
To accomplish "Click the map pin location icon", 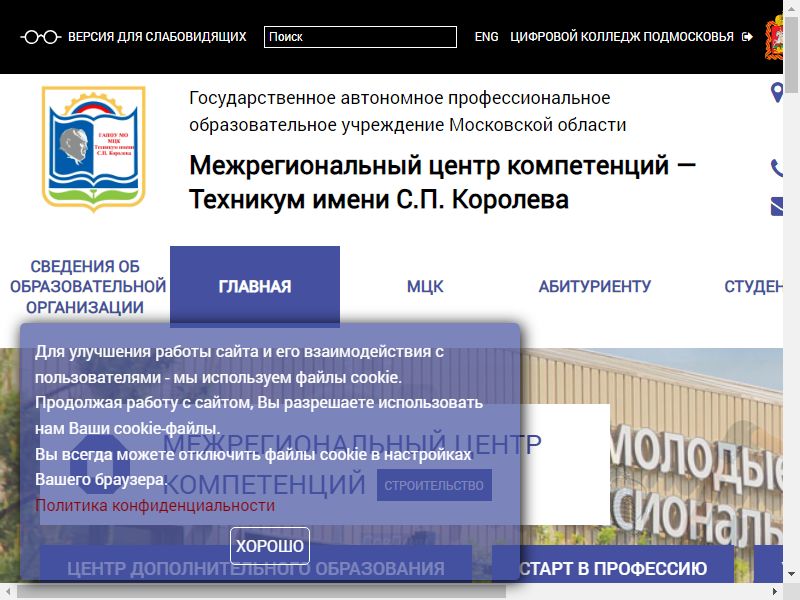I will point(777,93).
